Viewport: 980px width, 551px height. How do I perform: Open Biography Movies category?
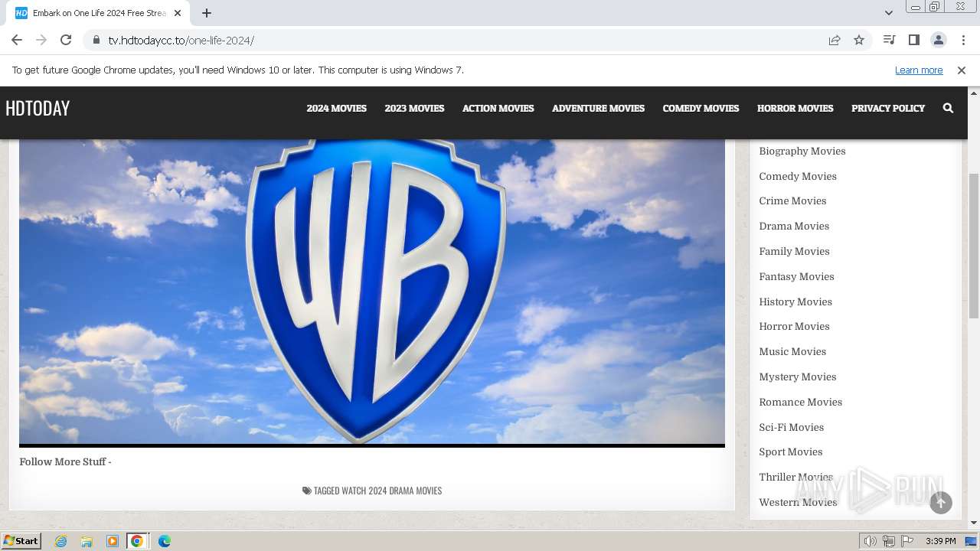[x=802, y=152]
